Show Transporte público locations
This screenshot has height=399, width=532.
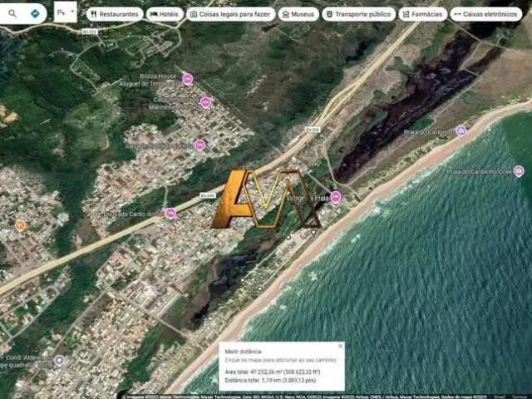point(358,14)
